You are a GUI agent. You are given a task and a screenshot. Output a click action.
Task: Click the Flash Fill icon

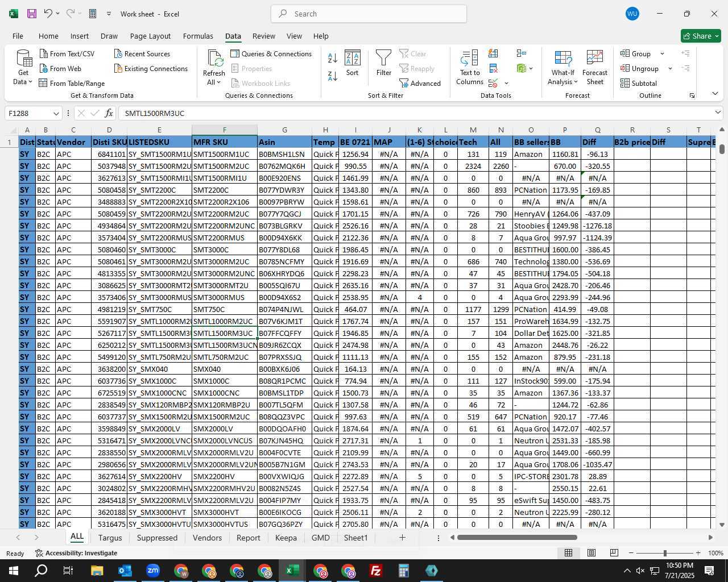click(x=493, y=53)
